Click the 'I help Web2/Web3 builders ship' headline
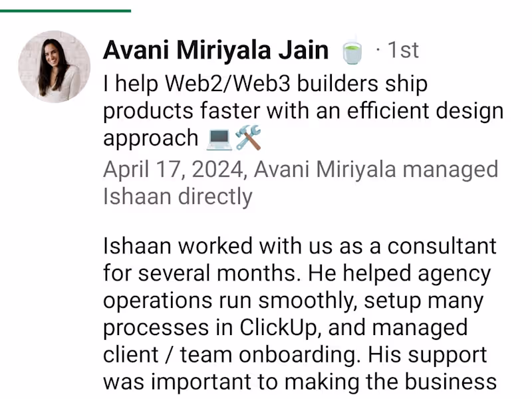Image resolution: width=532 pixels, height=399 pixels. pyautogui.click(x=265, y=84)
